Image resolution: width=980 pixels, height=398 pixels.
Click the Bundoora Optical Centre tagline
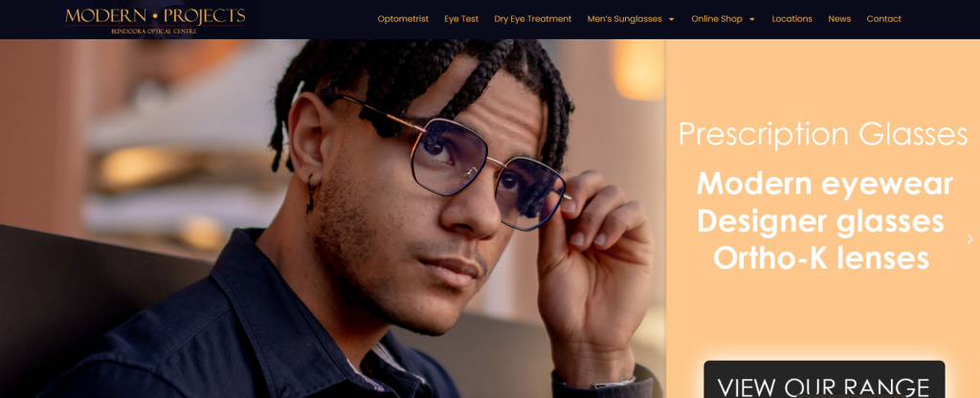[x=154, y=32]
